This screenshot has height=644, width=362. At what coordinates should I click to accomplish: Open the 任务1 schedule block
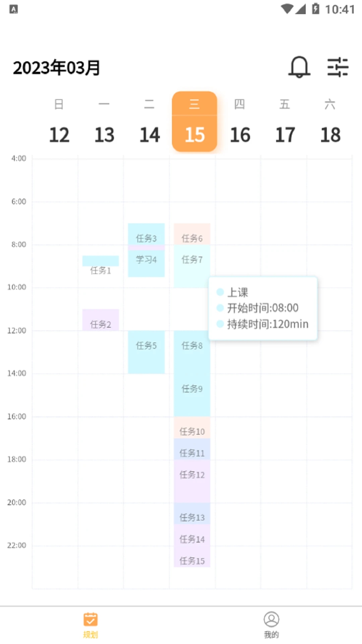click(101, 262)
